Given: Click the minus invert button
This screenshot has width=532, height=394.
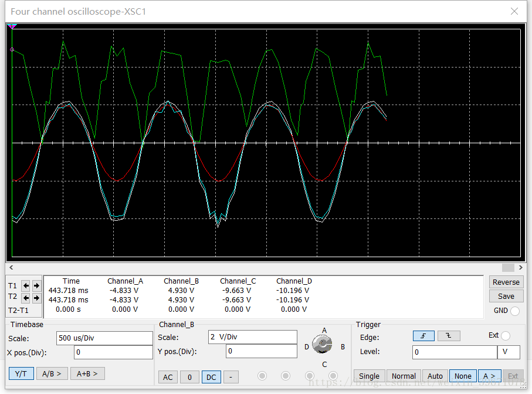Looking at the screenshot, I should pos(231,377).
